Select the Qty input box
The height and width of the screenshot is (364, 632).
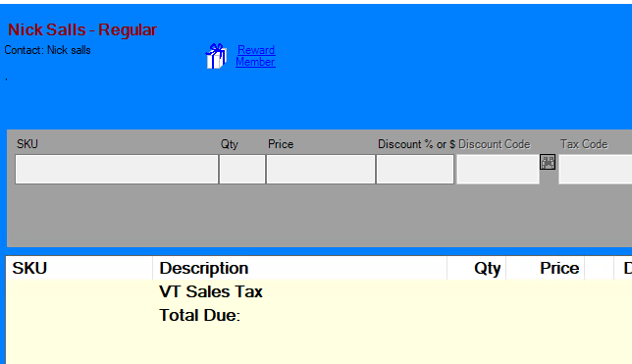point(242,170)
